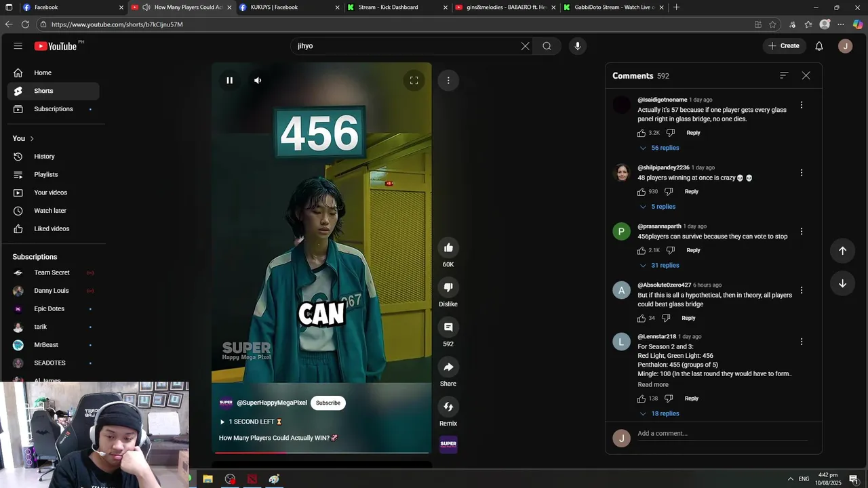Viewport: 868px width, 488px height.
Task: Toggle fullscreen for the Short
Action: [414, 81]
